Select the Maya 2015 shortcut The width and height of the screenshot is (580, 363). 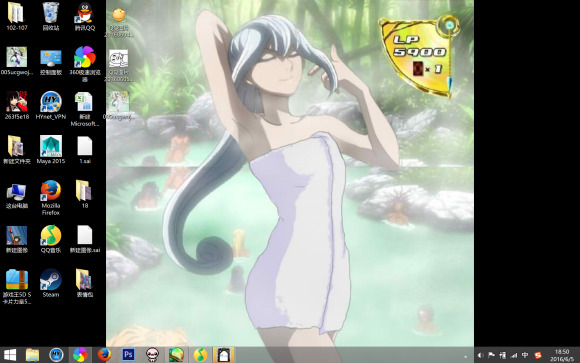(51, 146)
